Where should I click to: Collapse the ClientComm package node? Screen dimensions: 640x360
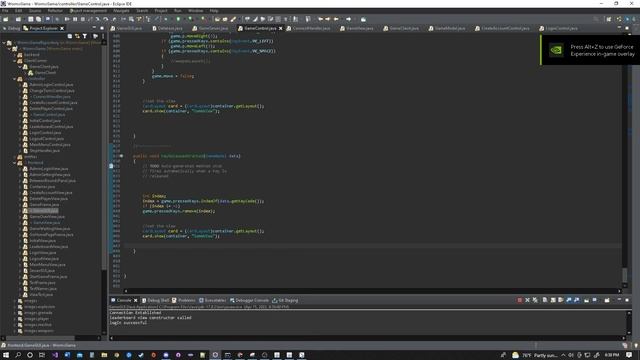14,60
